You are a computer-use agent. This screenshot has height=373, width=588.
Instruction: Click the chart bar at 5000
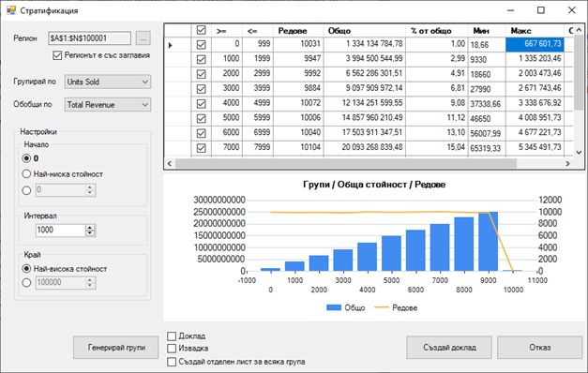tap(391, 253)
